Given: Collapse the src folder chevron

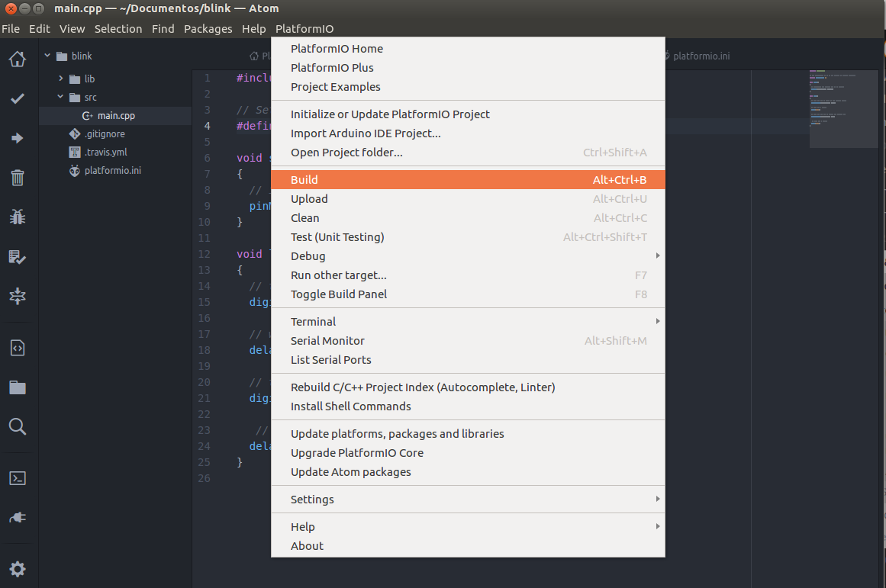Looking at the screenshot, I should (x=60, y=97).
